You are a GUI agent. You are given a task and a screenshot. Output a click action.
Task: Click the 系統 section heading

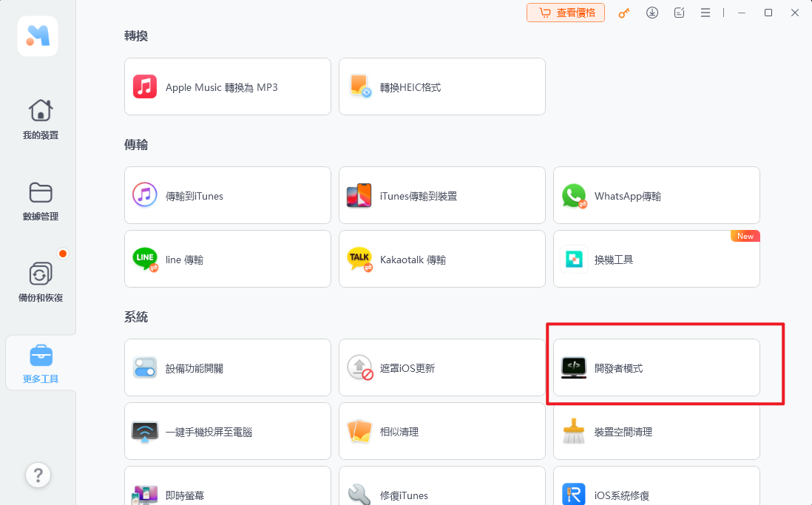click(x=136, y=317)
